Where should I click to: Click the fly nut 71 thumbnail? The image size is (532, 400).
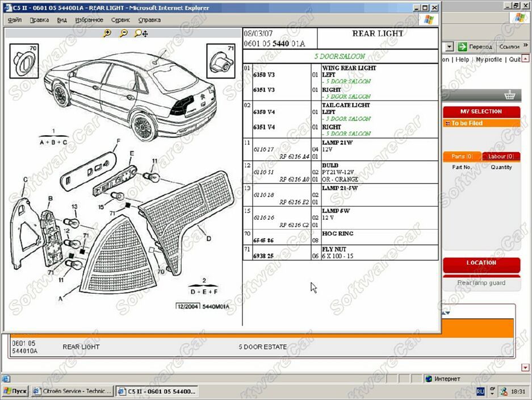point(221,61)
